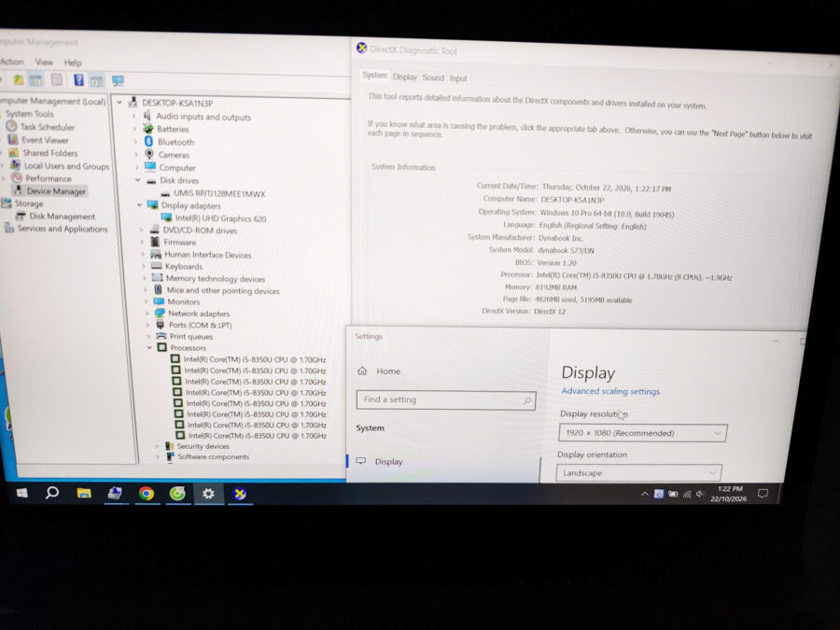Image resolution: width=840 pixels, height=630 pixels.
Task: Open the Windows Start menu
Action: tap(22, 493)
